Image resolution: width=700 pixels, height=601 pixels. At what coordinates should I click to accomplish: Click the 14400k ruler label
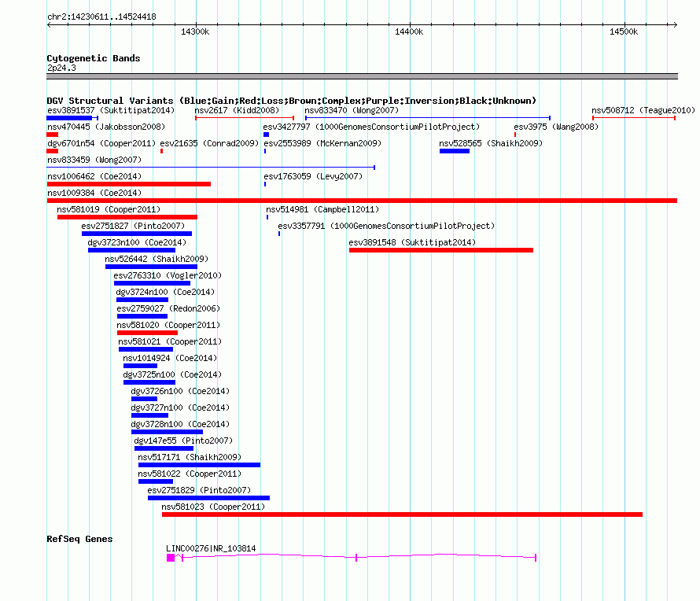pos(409,31)
